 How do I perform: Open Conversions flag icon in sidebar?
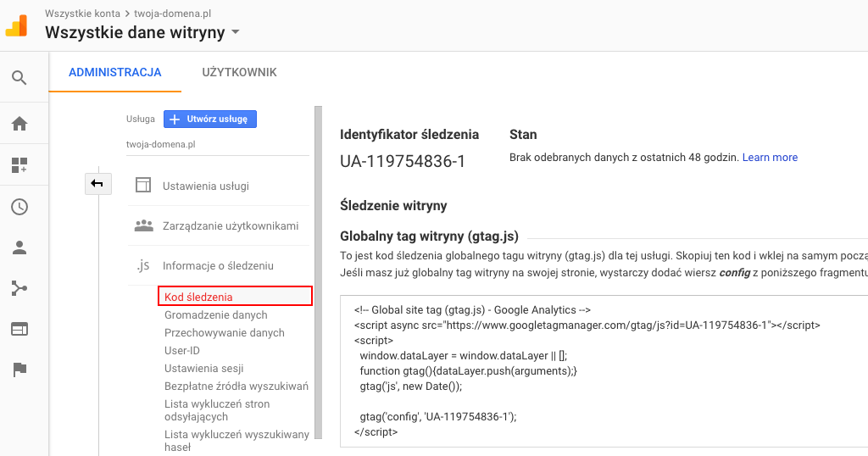(19, 370)
